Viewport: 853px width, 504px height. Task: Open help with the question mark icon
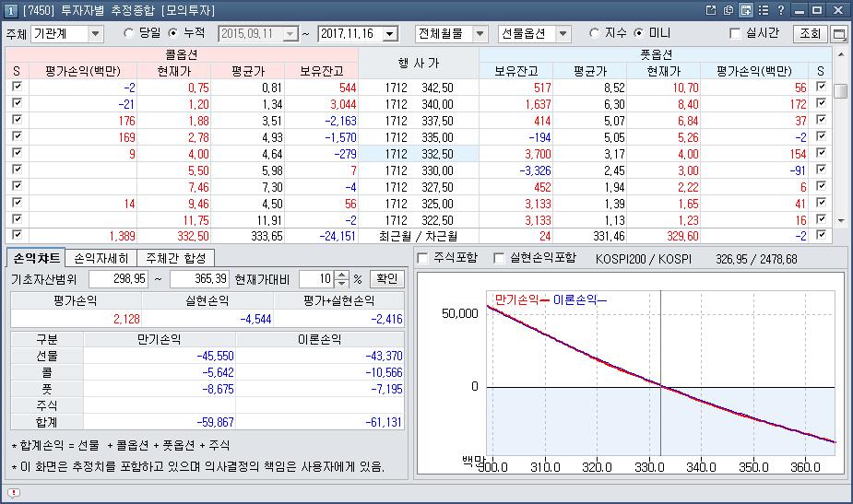coord(781,10)
